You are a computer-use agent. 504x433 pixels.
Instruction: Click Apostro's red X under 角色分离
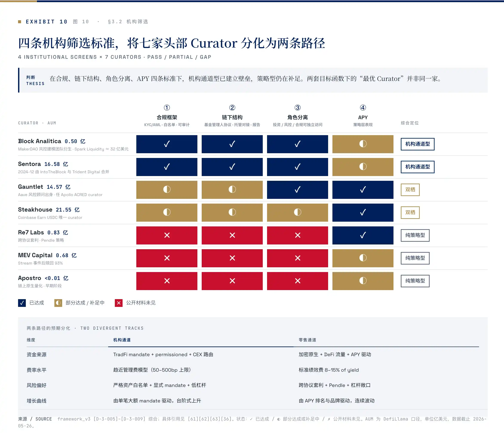pyautogui.click(x=298, y=281)
